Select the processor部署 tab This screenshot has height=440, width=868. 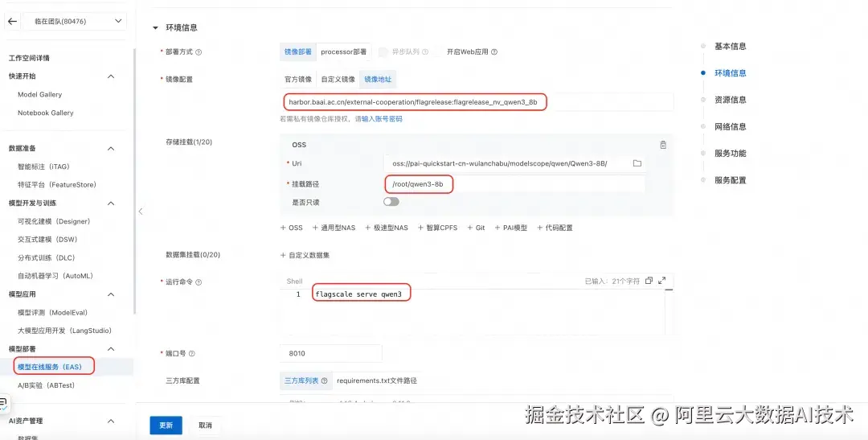[343, 51]
